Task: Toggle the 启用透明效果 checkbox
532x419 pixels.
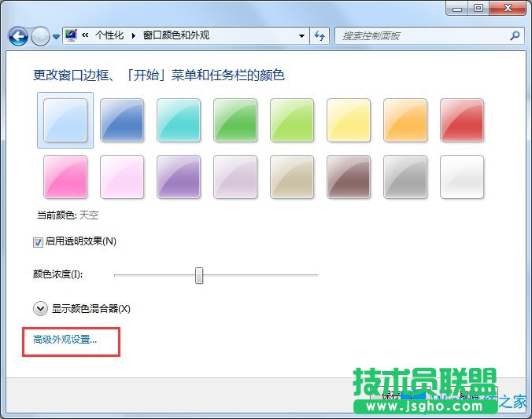Action: 38,242
